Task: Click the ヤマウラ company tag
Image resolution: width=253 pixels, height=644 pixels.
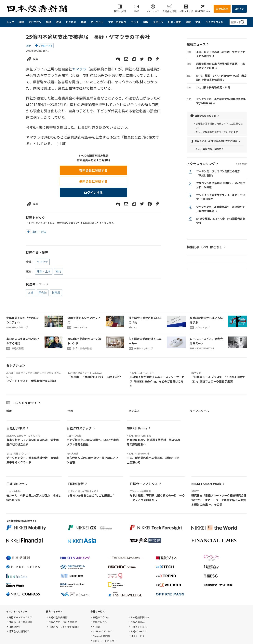Action: click(42, 262)
